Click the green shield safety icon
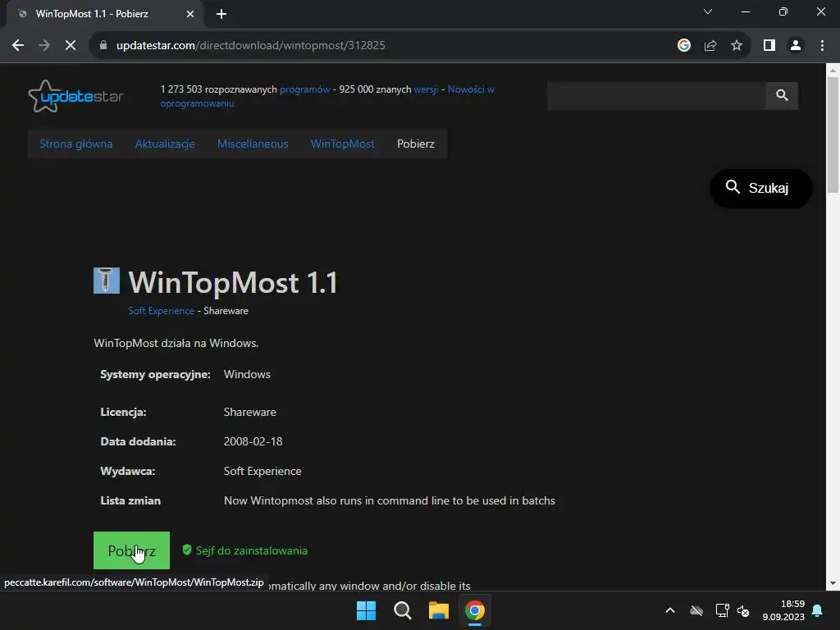 coord(187,550)
